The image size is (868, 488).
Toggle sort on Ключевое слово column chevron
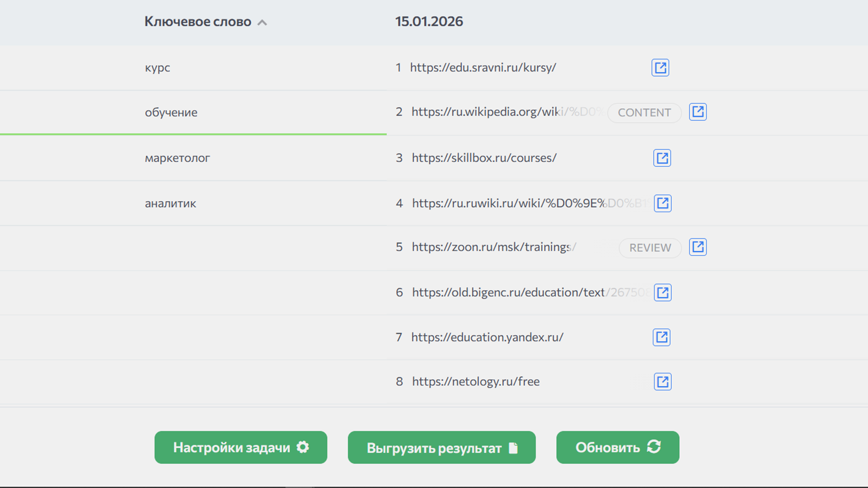[x=262, y=23]
